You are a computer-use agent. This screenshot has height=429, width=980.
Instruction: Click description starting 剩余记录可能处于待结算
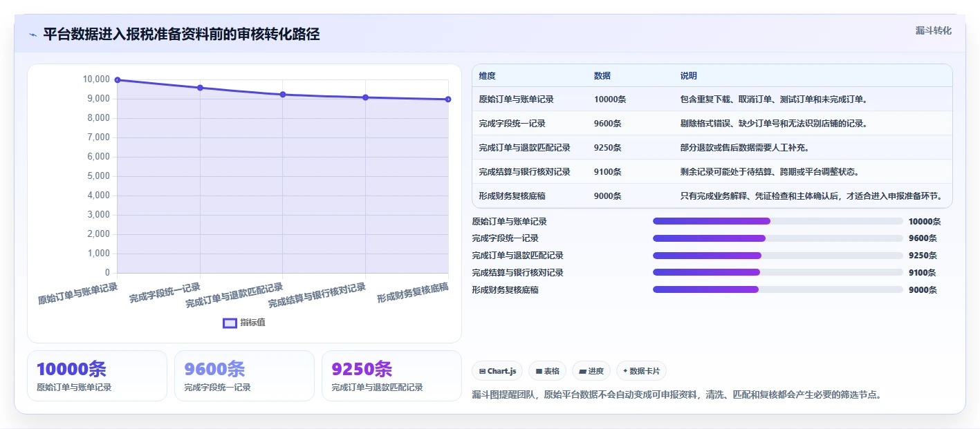pos(770,172)
